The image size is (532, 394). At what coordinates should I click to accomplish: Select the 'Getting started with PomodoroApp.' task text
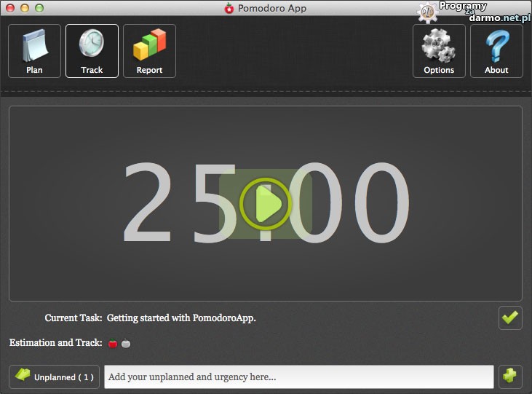tap(181, 318)
